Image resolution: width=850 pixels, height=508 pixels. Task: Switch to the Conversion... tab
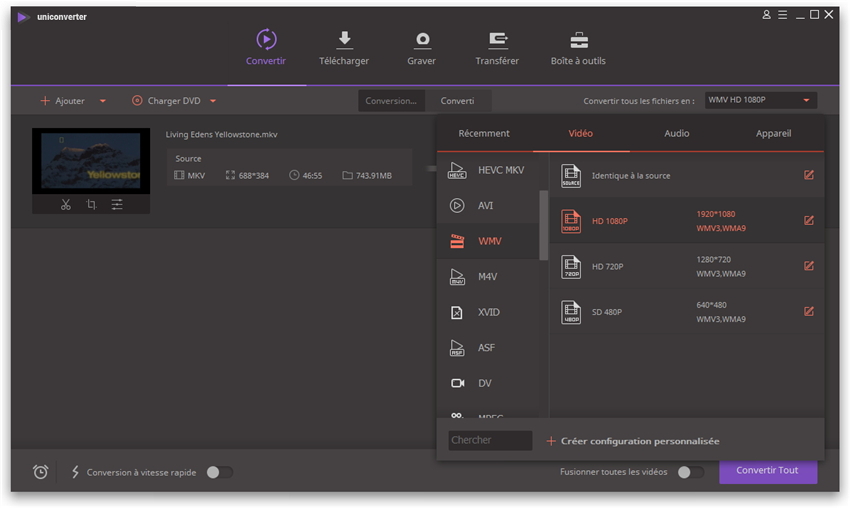(x=391, y=101)
